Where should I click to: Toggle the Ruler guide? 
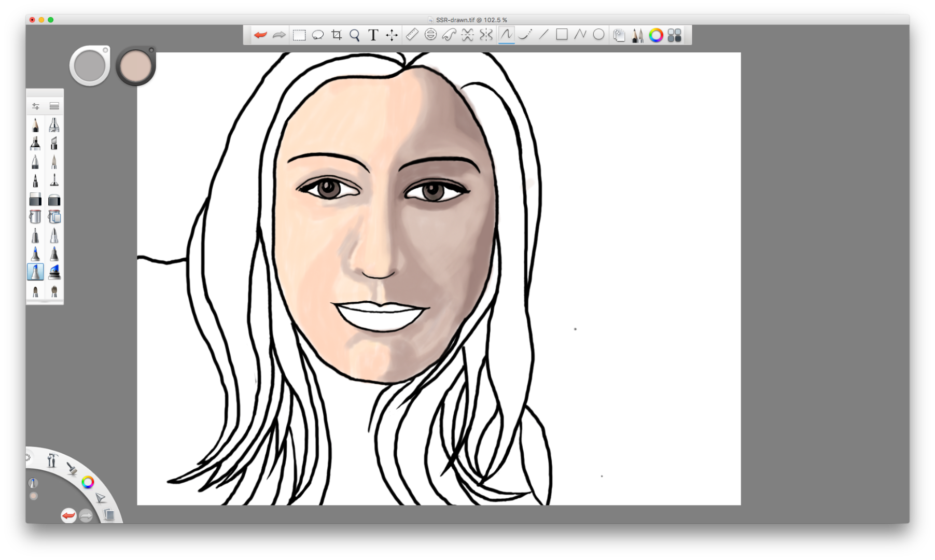click(412, 35)
